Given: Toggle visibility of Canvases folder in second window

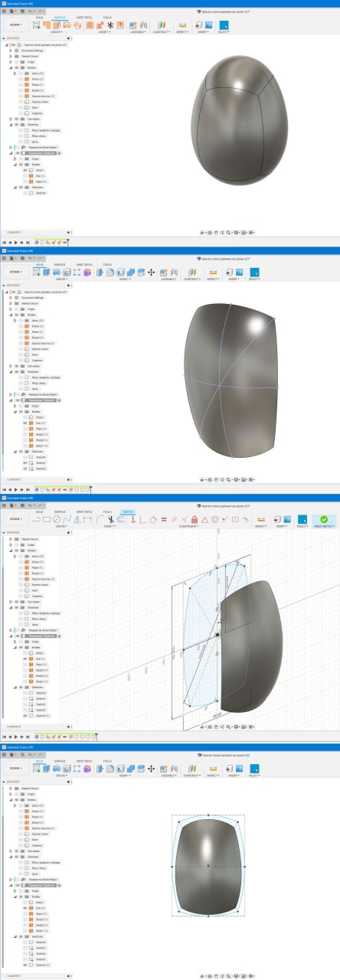Looking at the screenshot, I should [17, 366].
